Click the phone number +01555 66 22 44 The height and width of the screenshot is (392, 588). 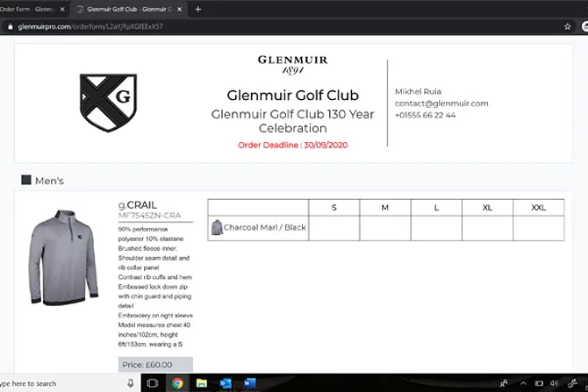[x=426, y=116]
